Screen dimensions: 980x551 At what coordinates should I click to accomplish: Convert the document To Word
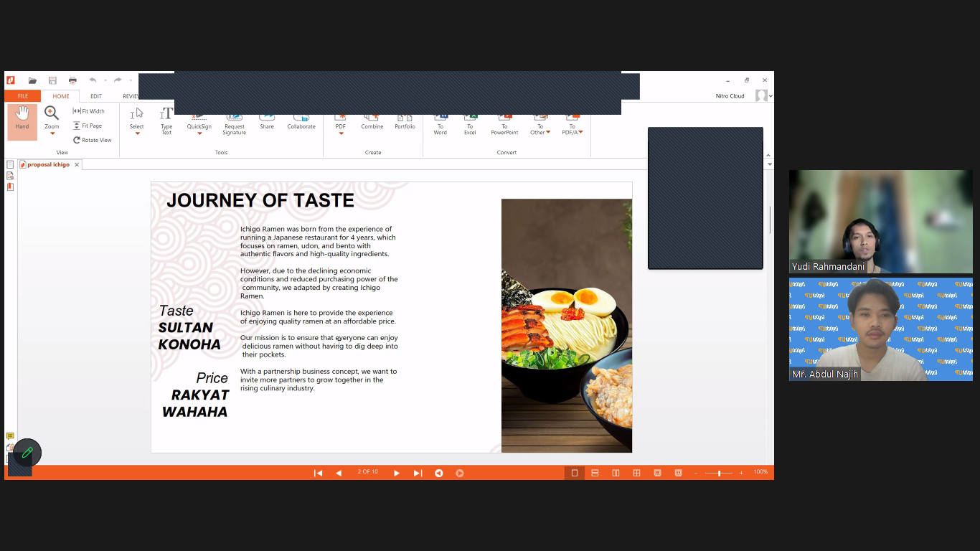(x=440, y=126)
